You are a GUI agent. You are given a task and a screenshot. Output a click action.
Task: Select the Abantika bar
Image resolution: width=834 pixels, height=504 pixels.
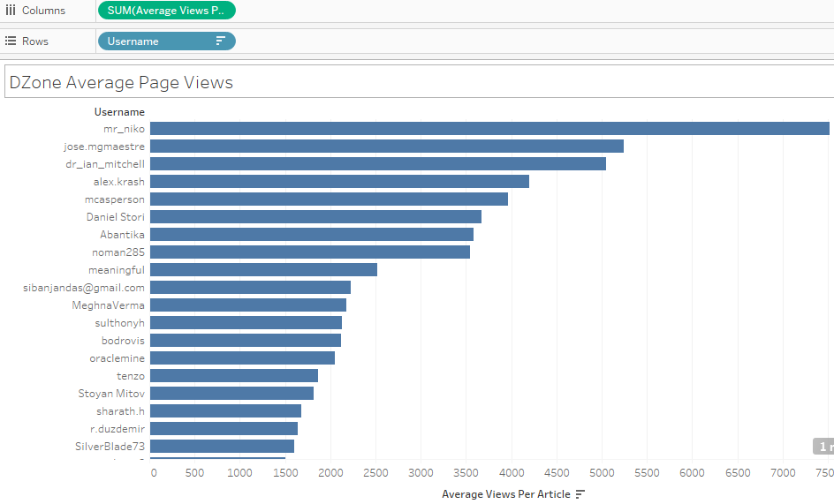(312, 234)
